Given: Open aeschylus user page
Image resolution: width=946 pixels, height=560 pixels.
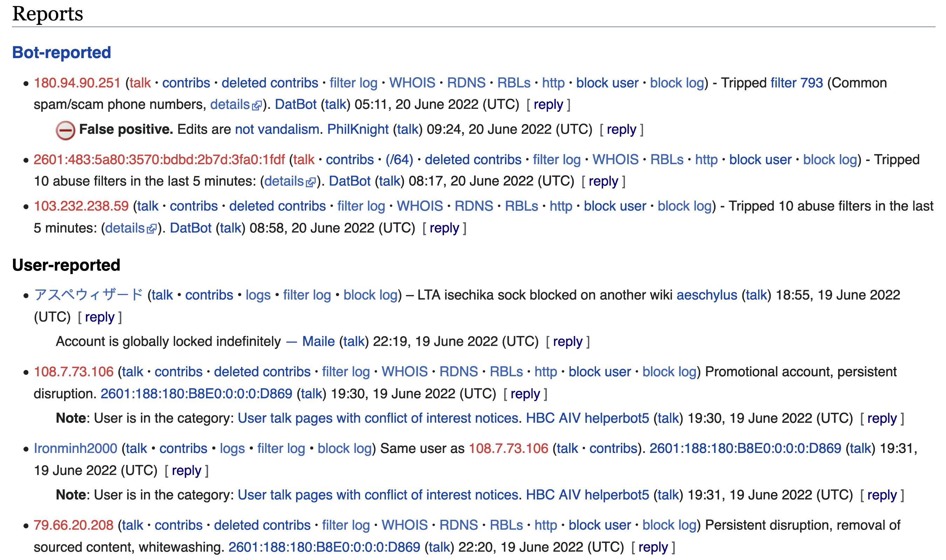Looking at the screenshot, I should click(x=707, y=295).
